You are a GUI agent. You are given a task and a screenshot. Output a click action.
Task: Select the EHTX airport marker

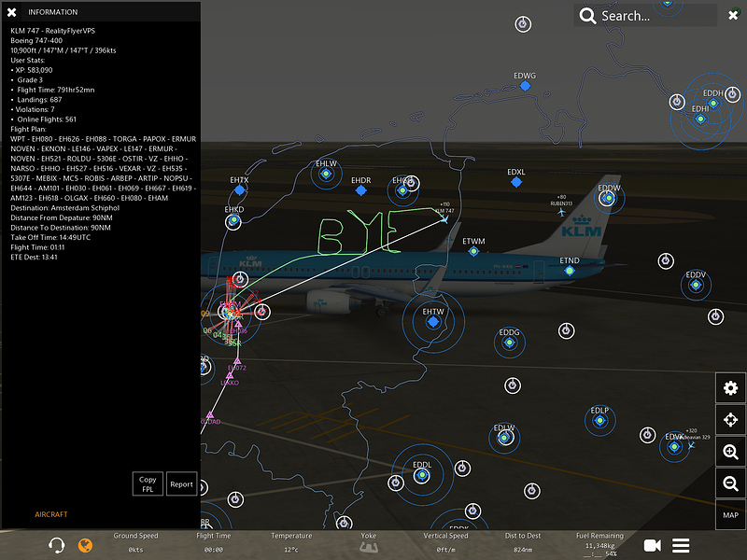pyautogui.click(x=239, y=190)
